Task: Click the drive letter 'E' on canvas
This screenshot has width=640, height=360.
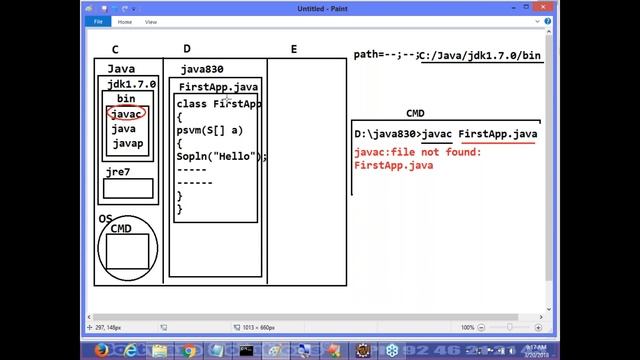Action: tap(294, 49)
